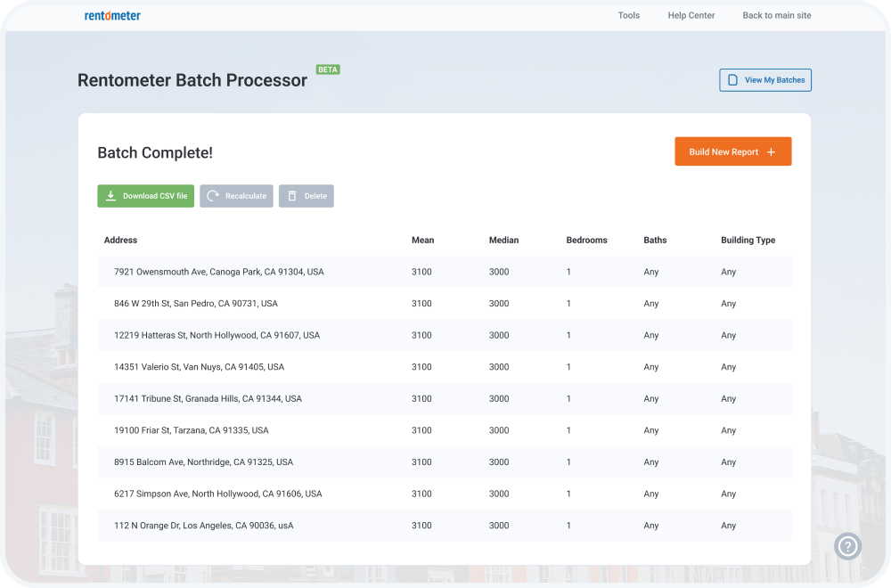Click the Delete button label

point(315,196)
